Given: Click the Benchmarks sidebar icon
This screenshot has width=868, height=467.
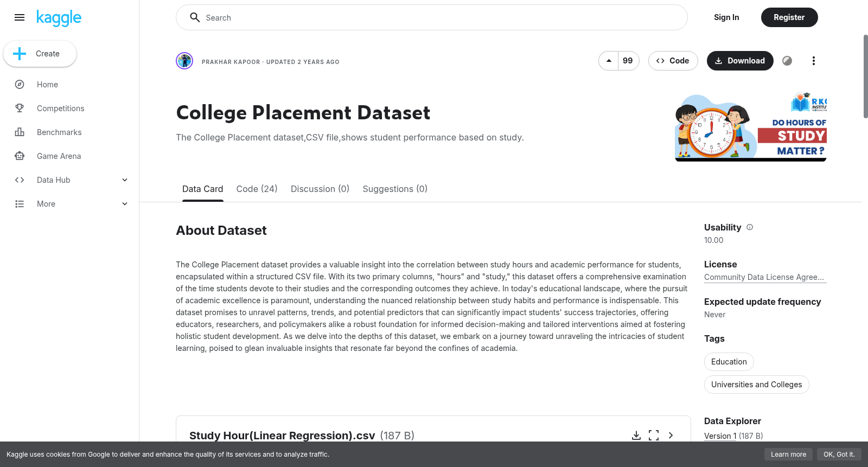Looking at the screenshot, I should (20, 132).
